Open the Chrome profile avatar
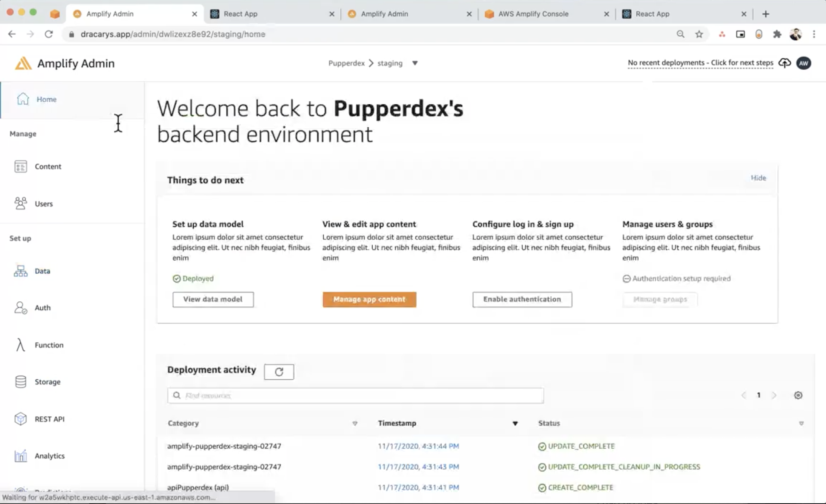Image resolution: width=826 pixels, height=504 pixels. click(795, 34)
